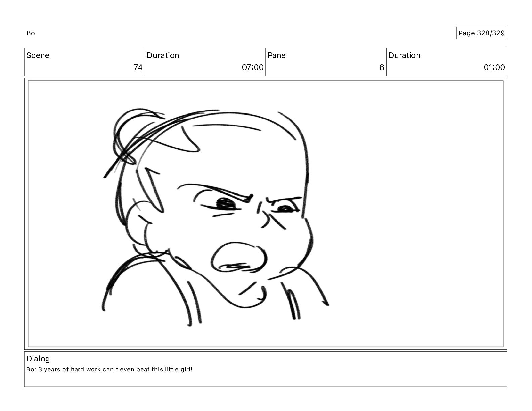Click the scene duration value 07:00
532x411 pixels.
tap(253, 67)
